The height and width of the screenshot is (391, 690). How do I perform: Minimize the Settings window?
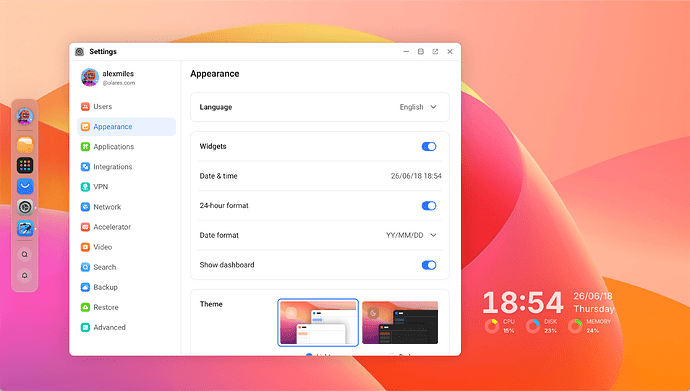pyautogui.click(x=406, y=51)
